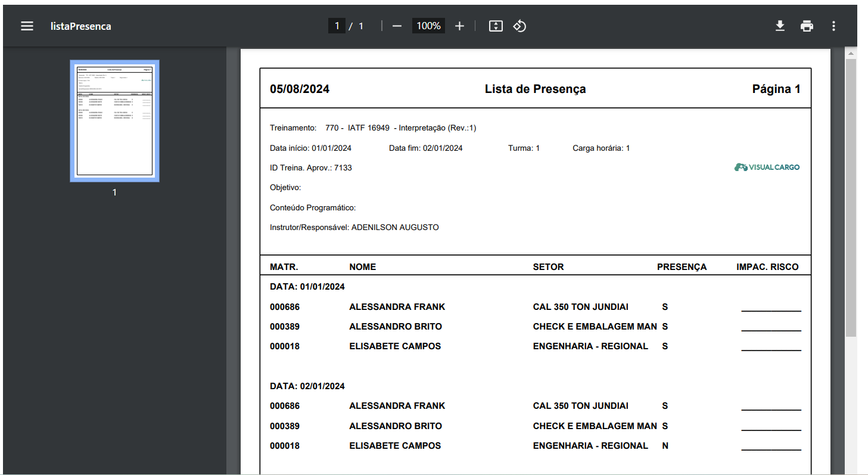Click the SETOR column header

(548, 267)
